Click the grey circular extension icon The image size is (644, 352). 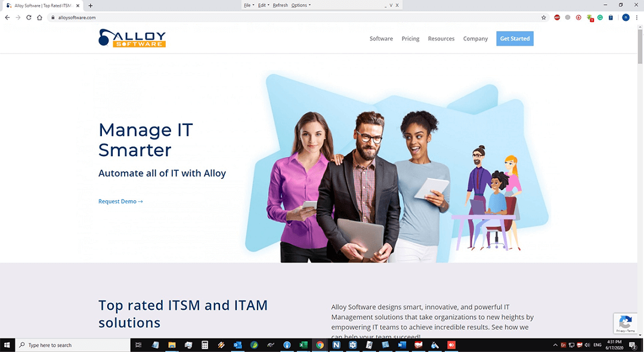click(568, 17)
